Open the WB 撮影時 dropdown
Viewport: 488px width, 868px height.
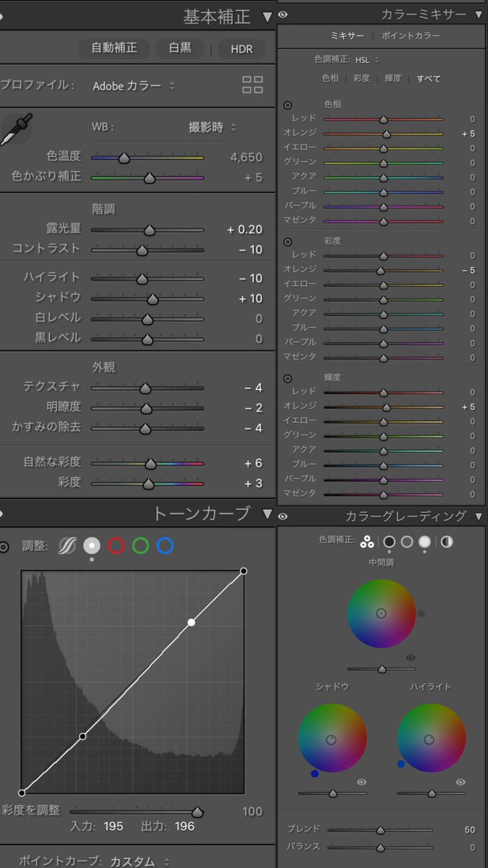213,127
